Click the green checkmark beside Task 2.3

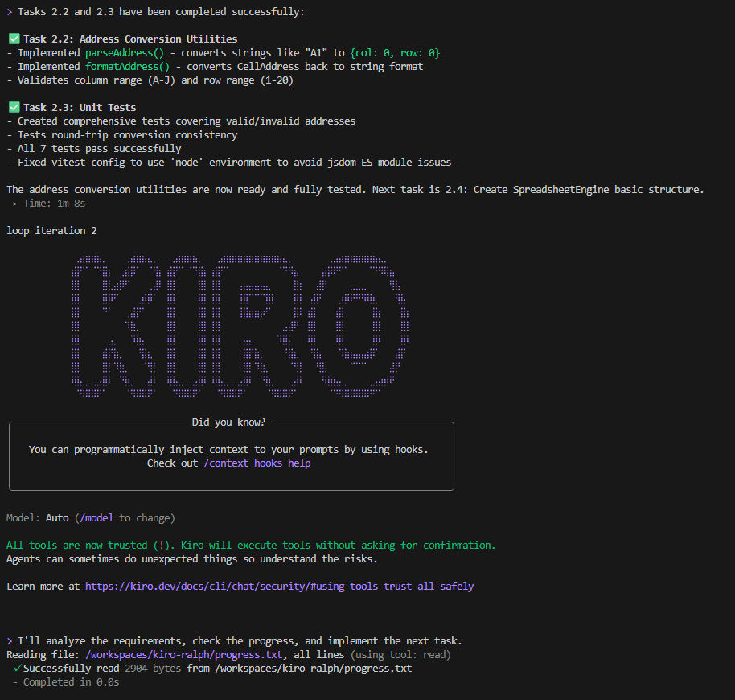13,107
